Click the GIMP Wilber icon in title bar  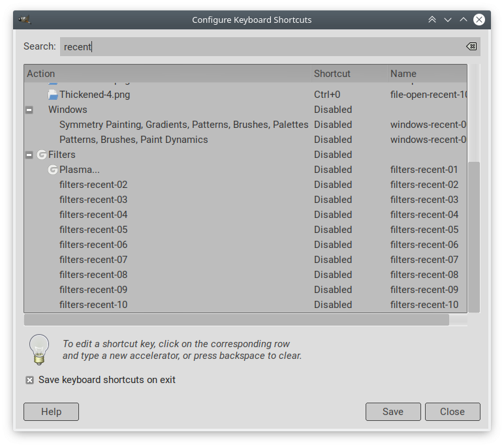coord(24,20)
